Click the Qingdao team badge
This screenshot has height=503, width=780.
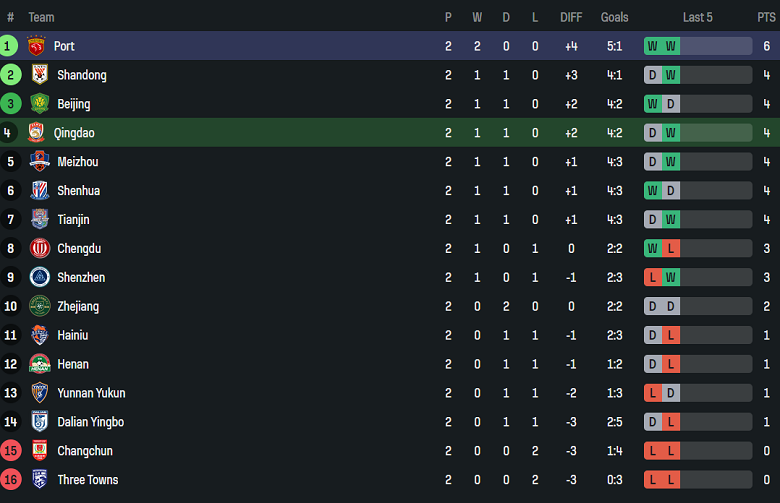37,133
